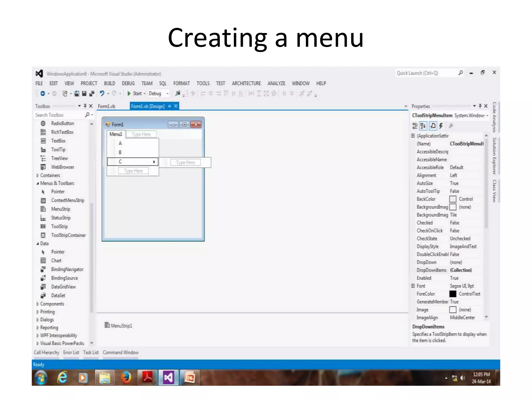This screenshot has height=399, width=532.
Task: Click the Save All toolbar icon
Action: click(92, 93)
